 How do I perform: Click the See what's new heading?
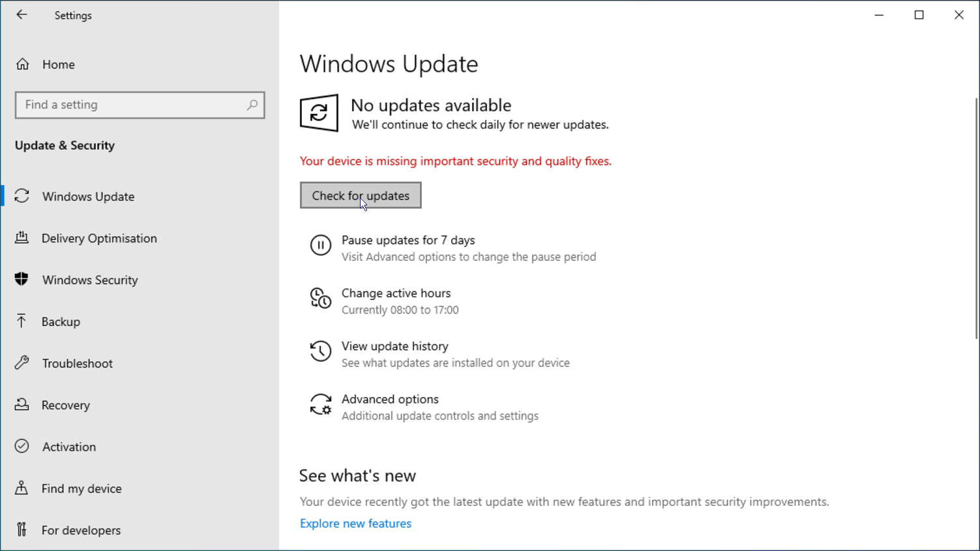coord(357,475)
